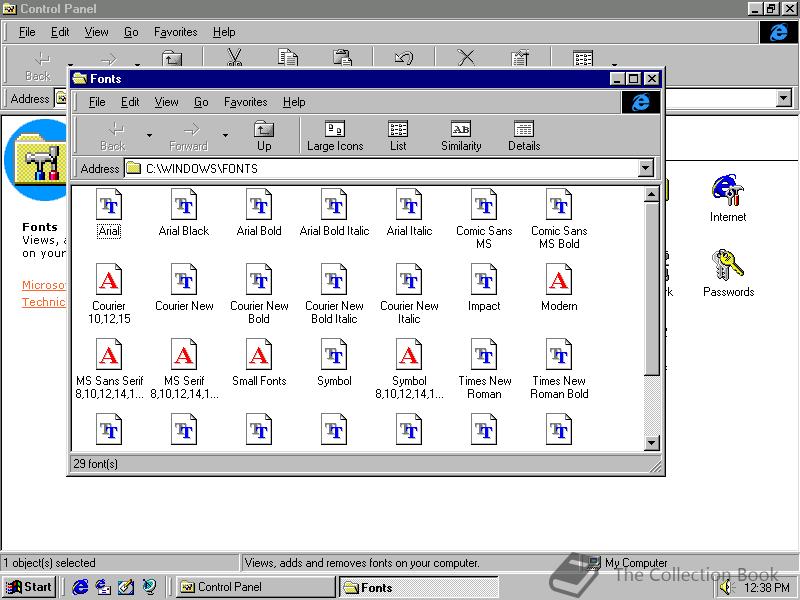This screenshot has width=800, height=600.
Task: Open Go menu in Fonts window
Action: click(x=201, y=102)
